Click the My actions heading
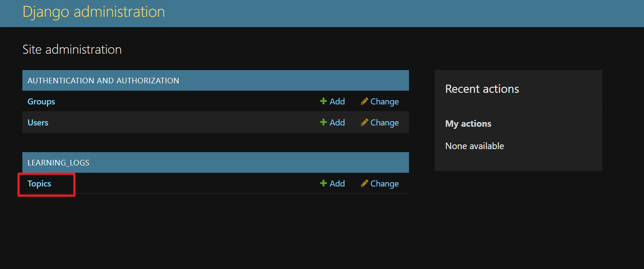The image size is (644, 269). (x=468, y=123)
